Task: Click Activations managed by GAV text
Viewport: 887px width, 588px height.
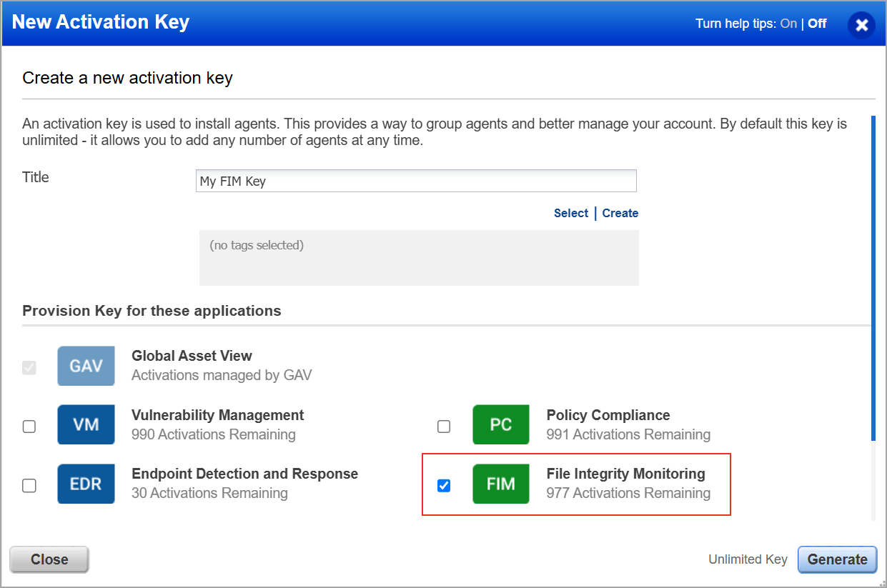Action: 222,375
